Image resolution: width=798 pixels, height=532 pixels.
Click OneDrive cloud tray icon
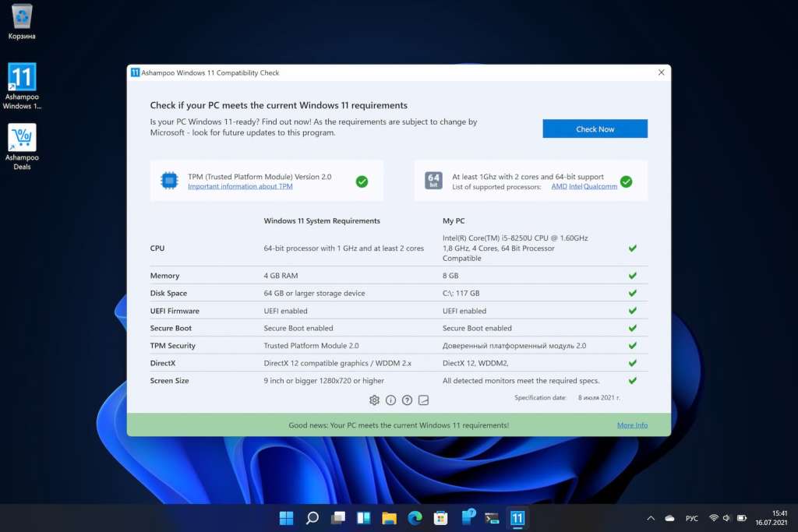click(669, 518)
